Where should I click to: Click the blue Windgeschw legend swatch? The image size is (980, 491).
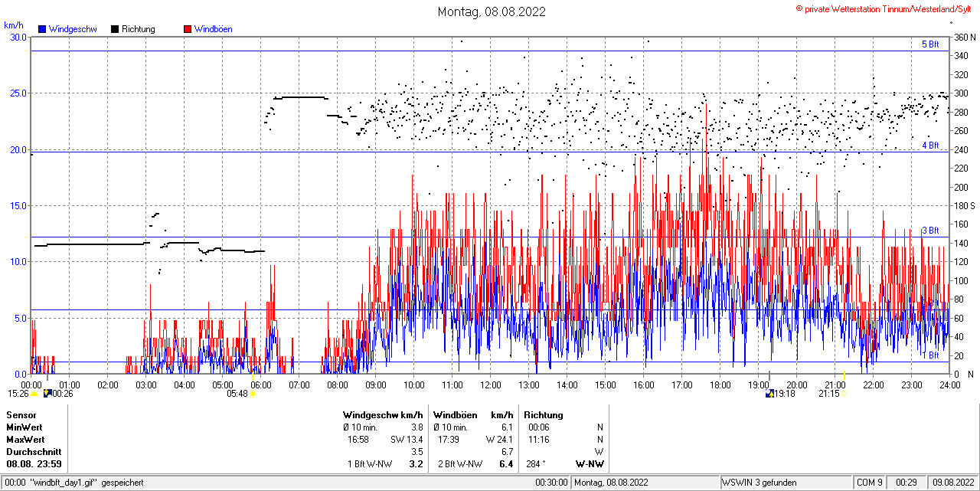coord(41,29)
